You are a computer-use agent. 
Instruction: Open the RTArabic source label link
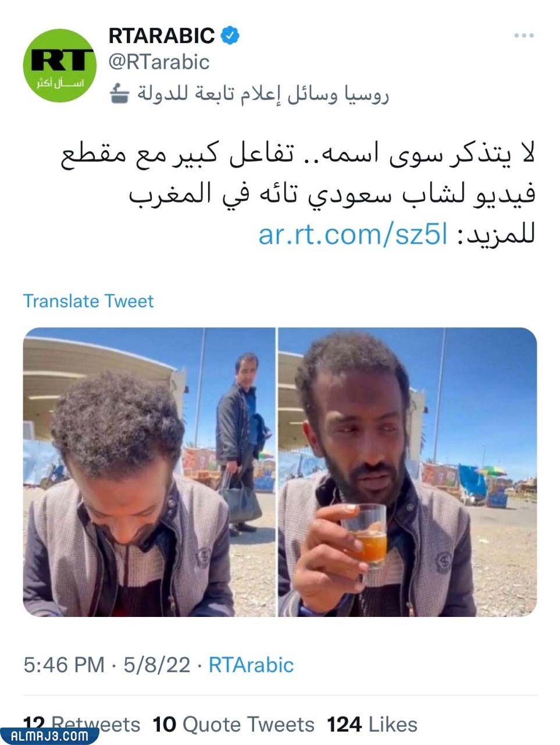point(251,665)
